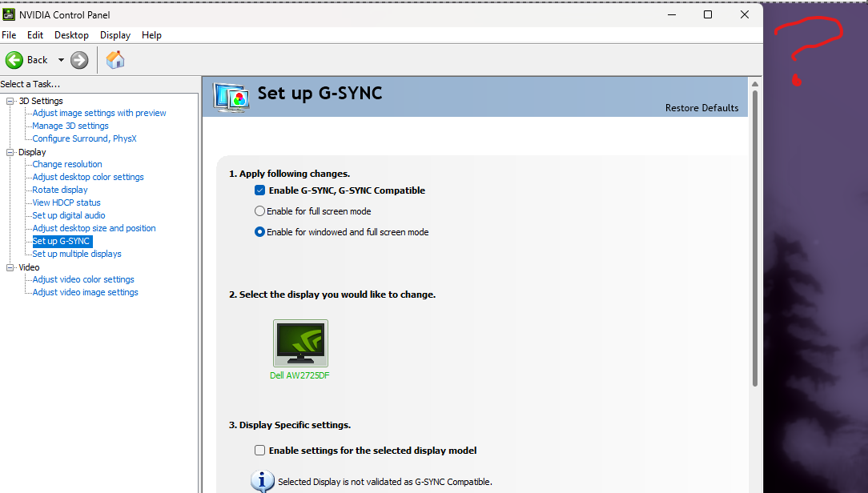Click the blue information icon
Screen dimensions: 868x493
263,481
